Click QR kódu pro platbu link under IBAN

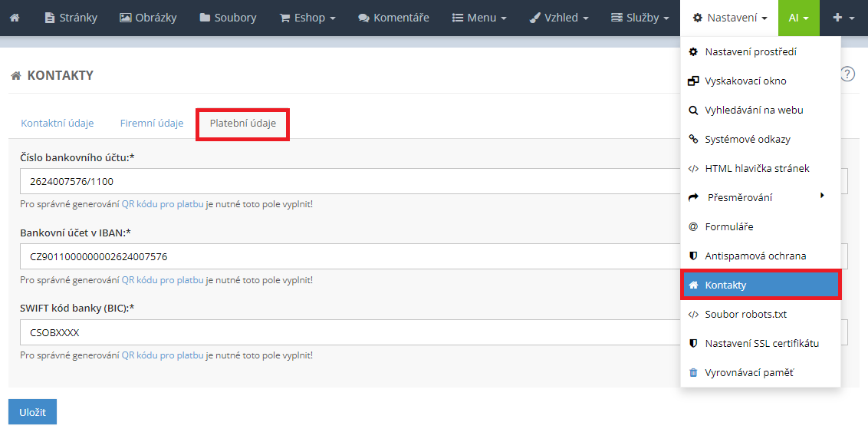(x=163, y=280)
